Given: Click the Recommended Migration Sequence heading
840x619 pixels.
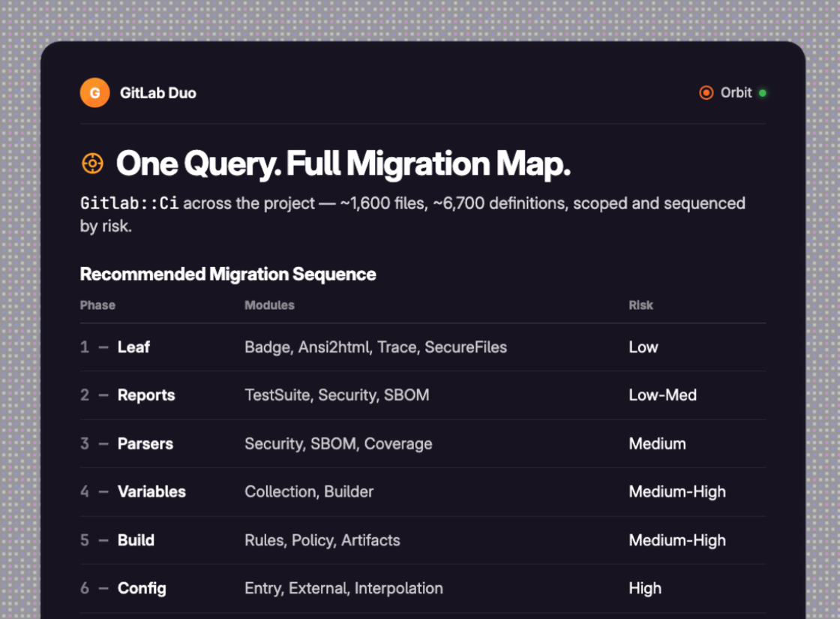Looking at the screenshot, I should click(x=228, y=274).
